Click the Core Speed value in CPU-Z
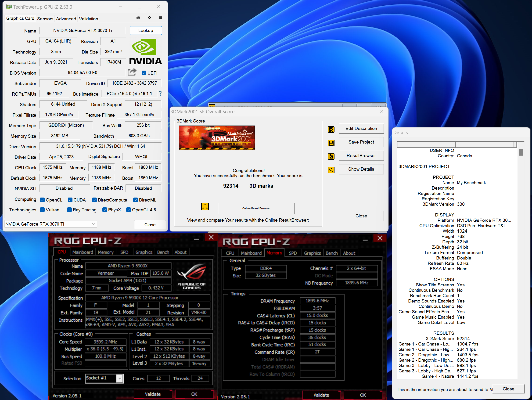This screenshot has height=400, width=532. 105,342
